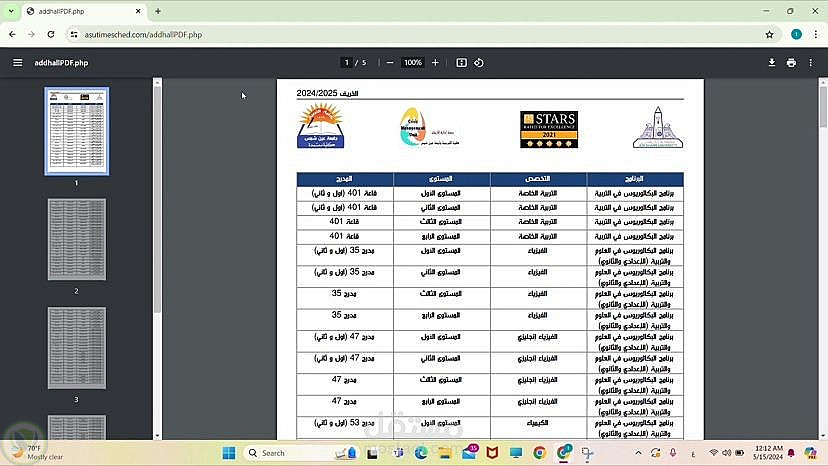Show hidden system tray icons
This screenshot has width=828, height=466.
point(638,453)
